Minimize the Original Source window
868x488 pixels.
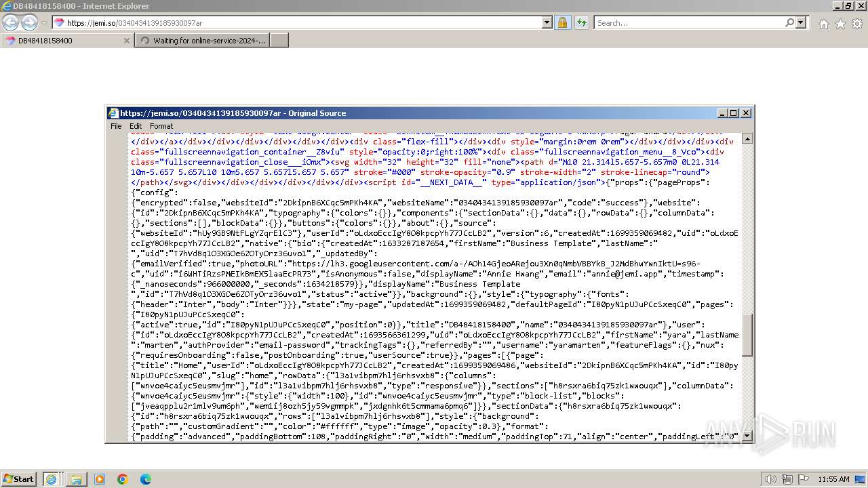click(x=723, y=113)
